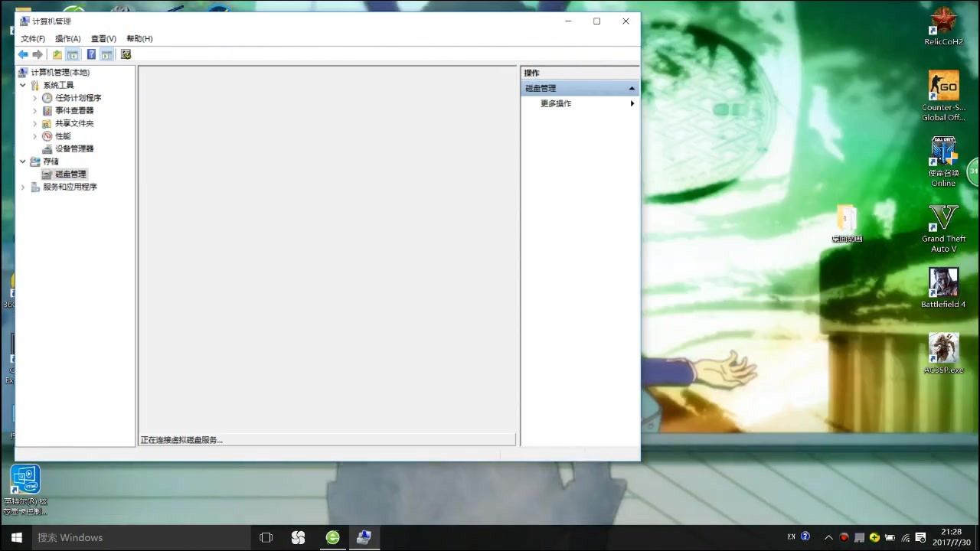Open the 文件(F) menu

[x=33, y=38]
